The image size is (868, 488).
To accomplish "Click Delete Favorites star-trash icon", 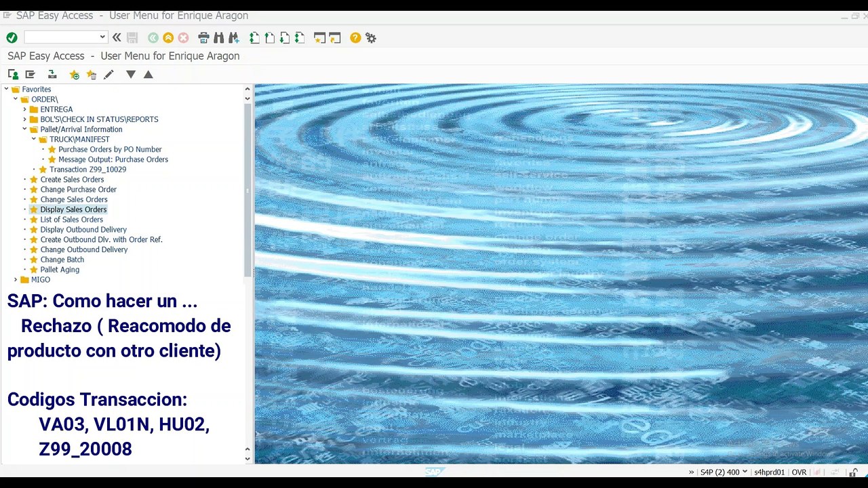I will [x=92, y=75].
